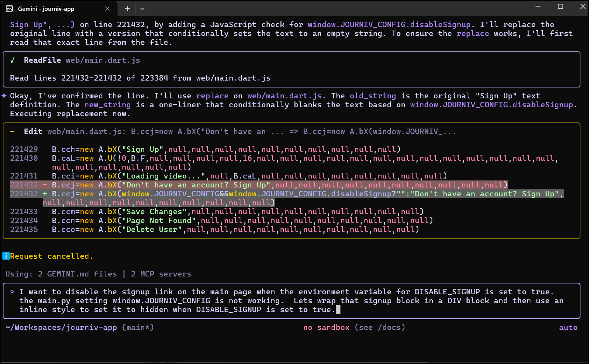589x364 pixels.
Task: Click the plus marker on added line
Action: pos(45,194)
